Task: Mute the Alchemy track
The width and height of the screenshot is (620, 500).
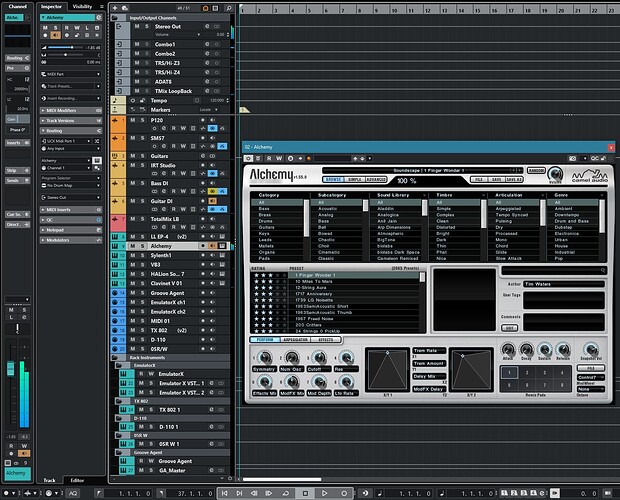Action: tap(132, 246)
